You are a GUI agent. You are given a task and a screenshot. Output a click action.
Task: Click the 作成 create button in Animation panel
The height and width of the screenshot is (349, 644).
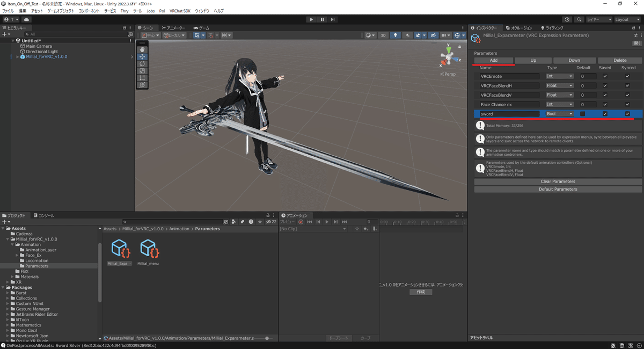click(x=421, y=292)
